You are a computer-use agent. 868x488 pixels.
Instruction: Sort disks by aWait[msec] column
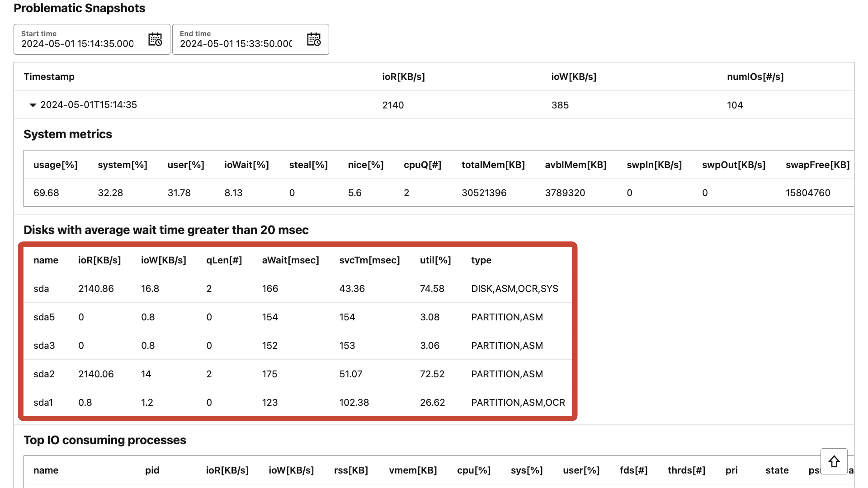click(290, 260)
